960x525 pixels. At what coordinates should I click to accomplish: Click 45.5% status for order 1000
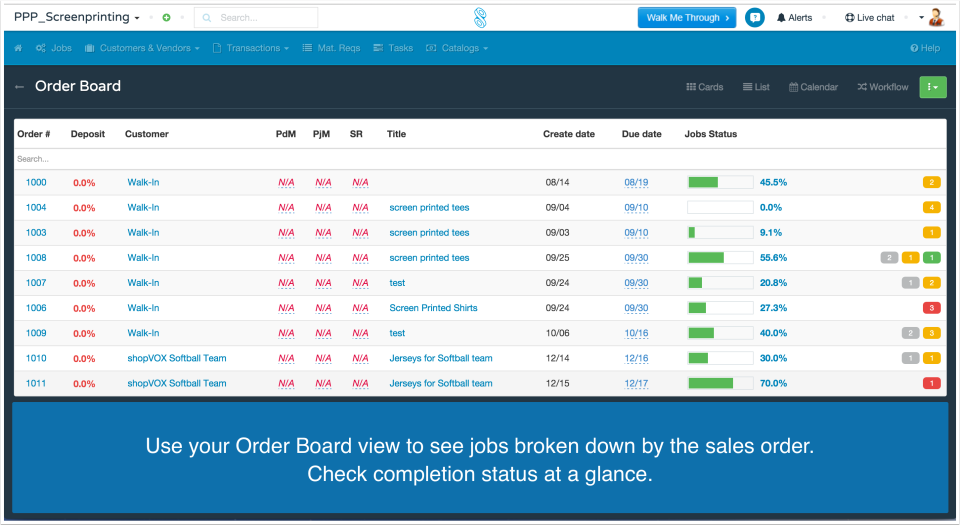coord(773,182)
